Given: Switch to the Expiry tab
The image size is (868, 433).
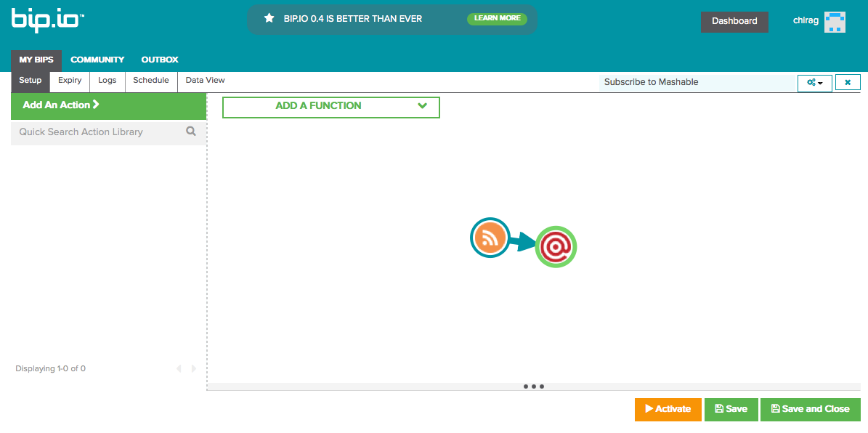Looking at the screenshot, I should 70,81.
